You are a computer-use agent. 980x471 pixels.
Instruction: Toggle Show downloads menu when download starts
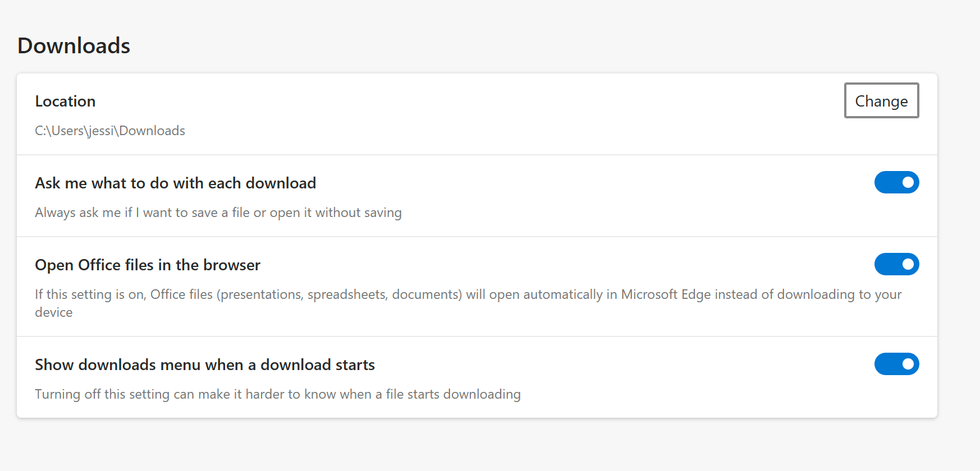[x=896, y=364]
